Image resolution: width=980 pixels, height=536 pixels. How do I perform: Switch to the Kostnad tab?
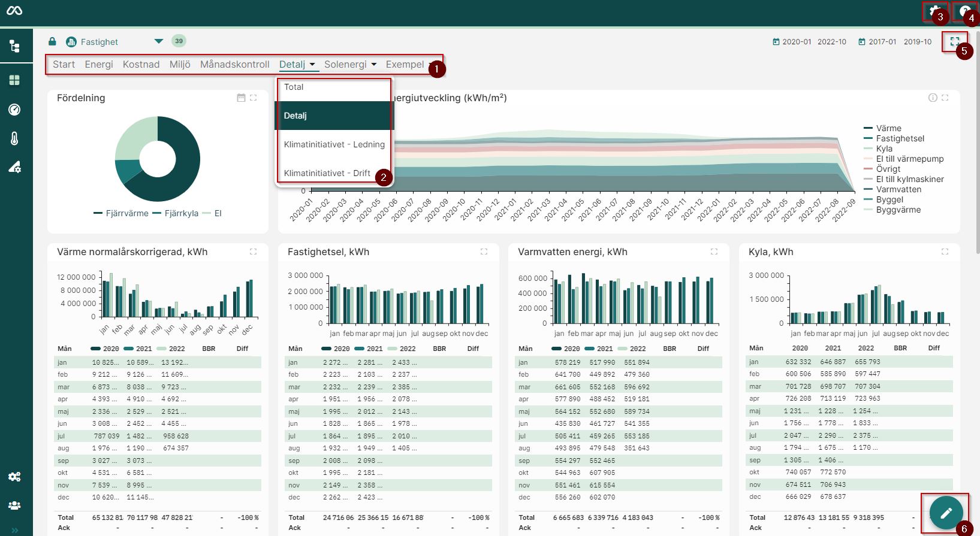pos(141,64)
